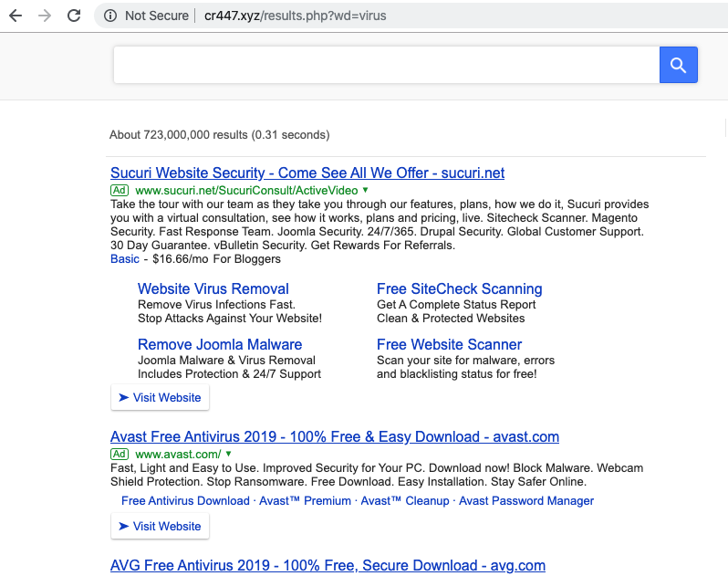Screen dimensions: 728x576
Task: Open the Remove Joomla Malware sitelink
Action: click(x=220, y=344)
